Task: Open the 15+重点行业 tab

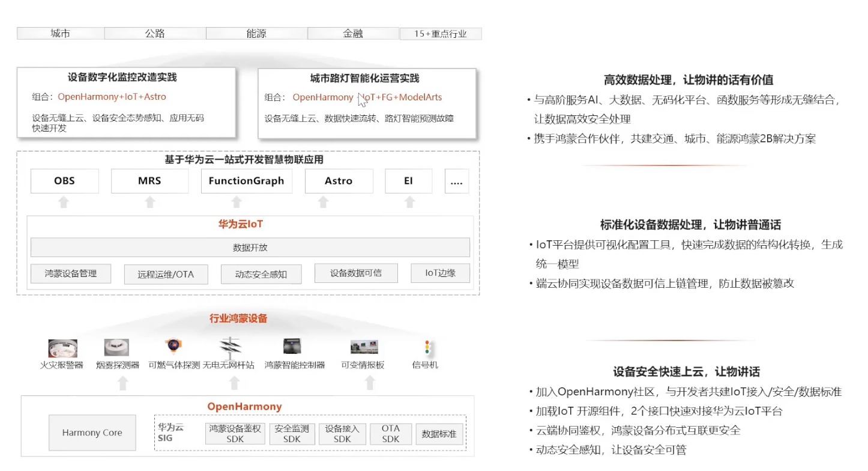Action: pyautogui.click(x=441, y=34)
